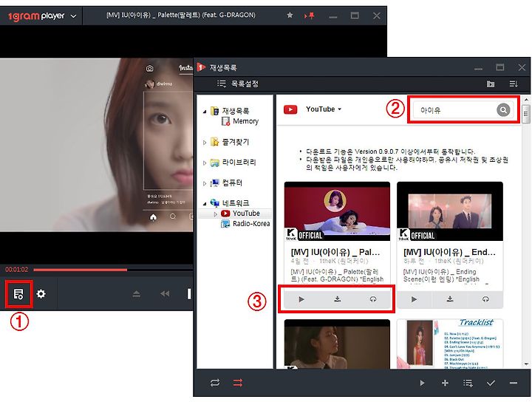Click the play button in playlist footer
This screenshot has width=532, height=402.
(x=422, y=383)
